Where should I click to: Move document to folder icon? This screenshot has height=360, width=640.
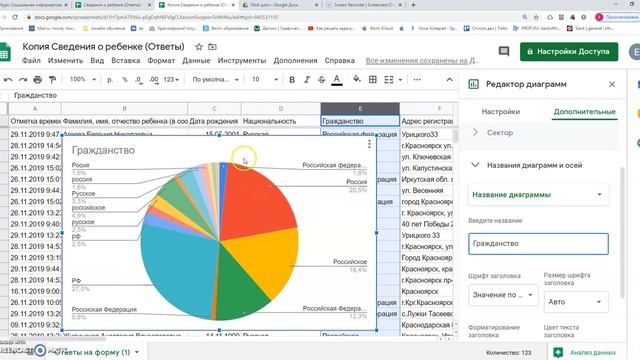(x=212, y=47)
